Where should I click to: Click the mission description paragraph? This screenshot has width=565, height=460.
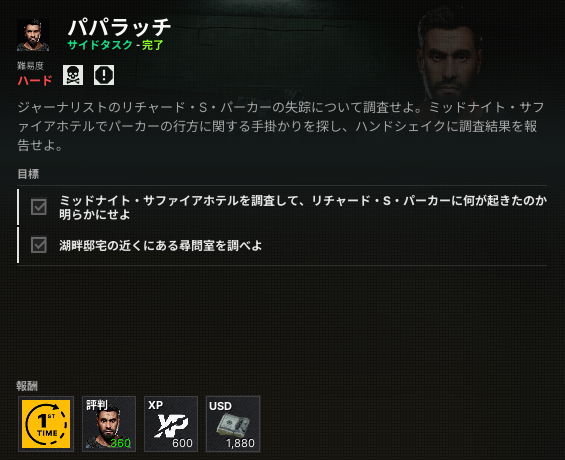(281, 126)
